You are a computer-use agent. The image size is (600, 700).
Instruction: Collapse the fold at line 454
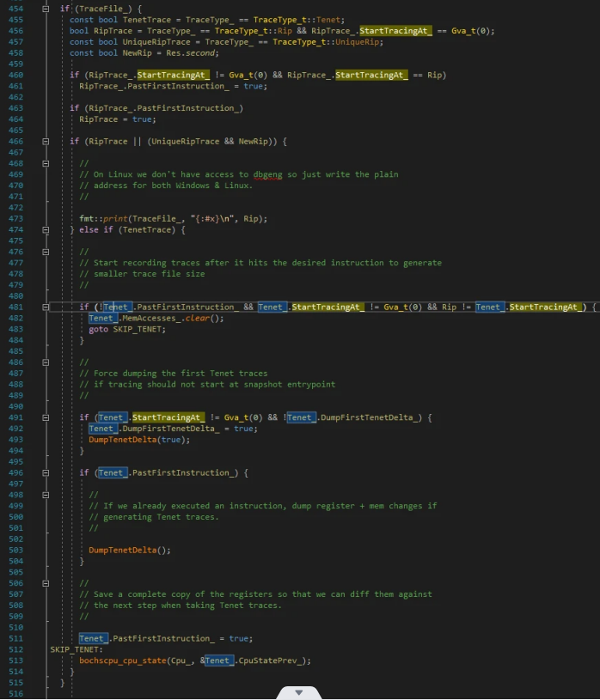46,9
